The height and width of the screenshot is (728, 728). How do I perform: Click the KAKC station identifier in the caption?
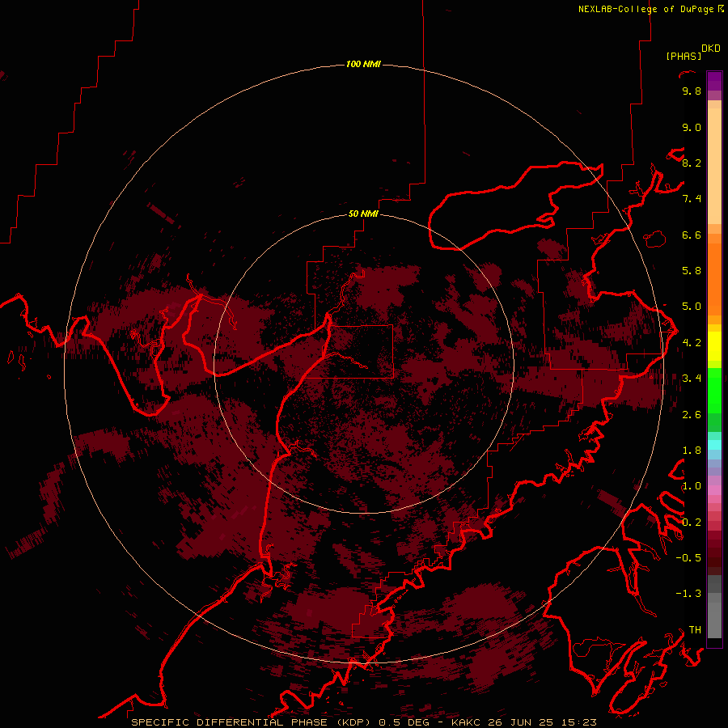pos(468,722)
